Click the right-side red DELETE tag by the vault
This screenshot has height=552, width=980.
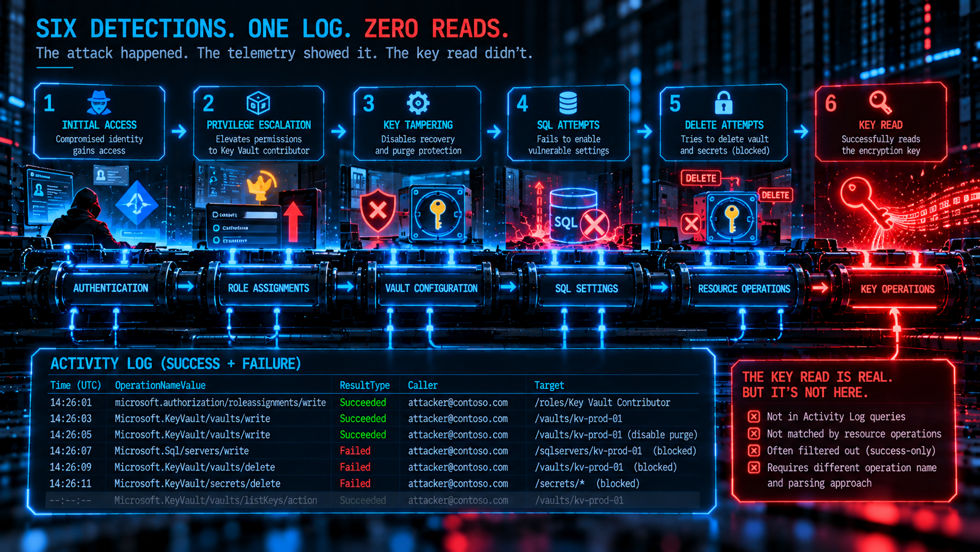[x=775, y=195]
